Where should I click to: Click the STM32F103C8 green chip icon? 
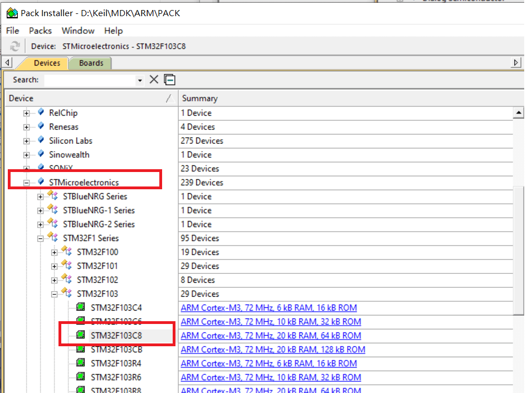click(81, 335)
